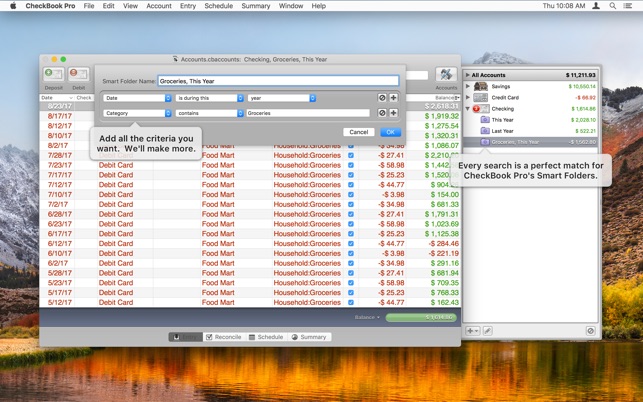Sort by the Balance column header
This screenshot has height=402, width=643.
click(x=433, y=98)
